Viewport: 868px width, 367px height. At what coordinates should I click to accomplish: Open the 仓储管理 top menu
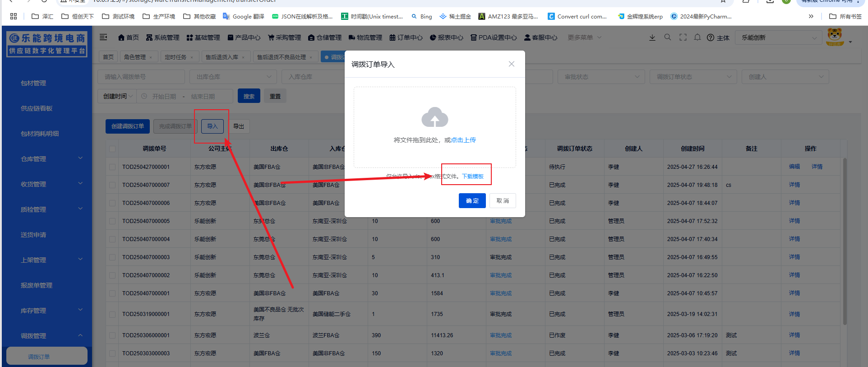tap(325, 37)
